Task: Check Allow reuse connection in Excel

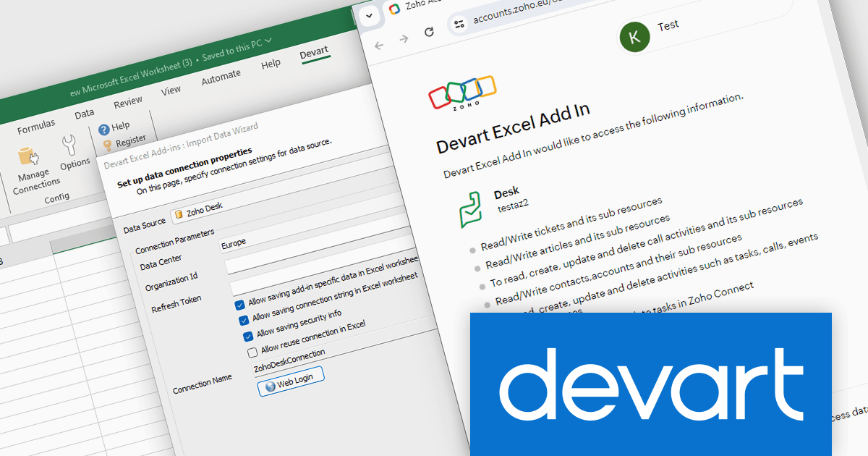Action: 252,352
